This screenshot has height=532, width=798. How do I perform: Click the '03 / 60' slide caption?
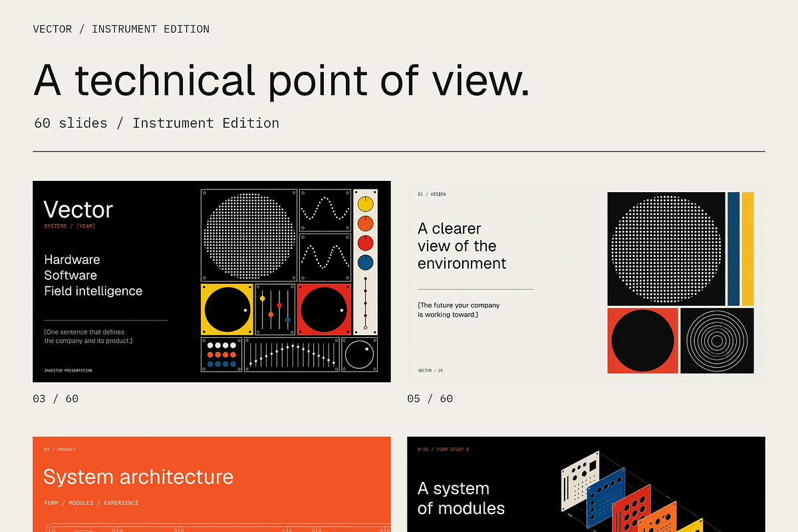coord(56,399)
